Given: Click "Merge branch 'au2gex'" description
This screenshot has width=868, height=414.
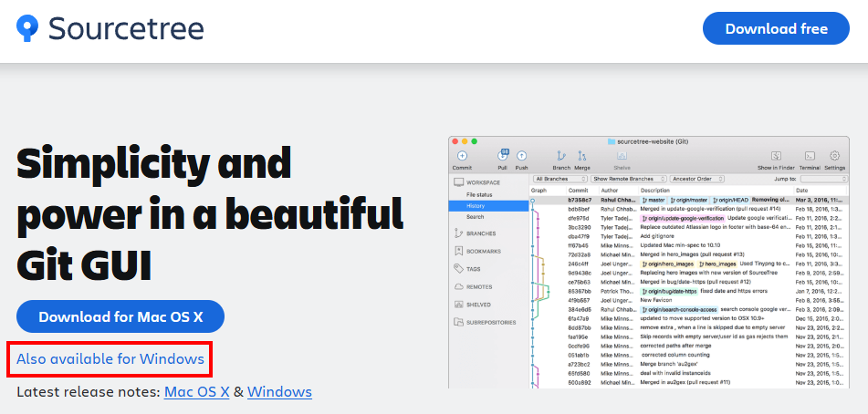Looking at the screenshot, I should tap(669, 364).
